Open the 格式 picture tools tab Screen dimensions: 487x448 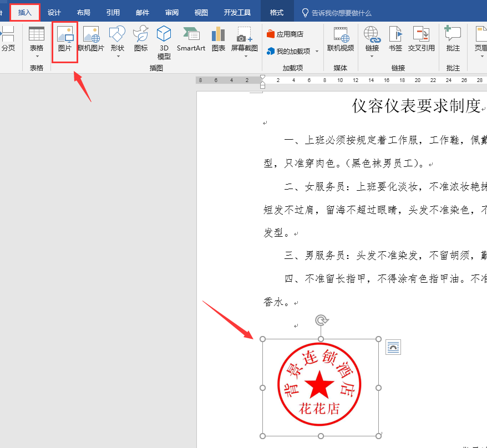tap(277, 13)
